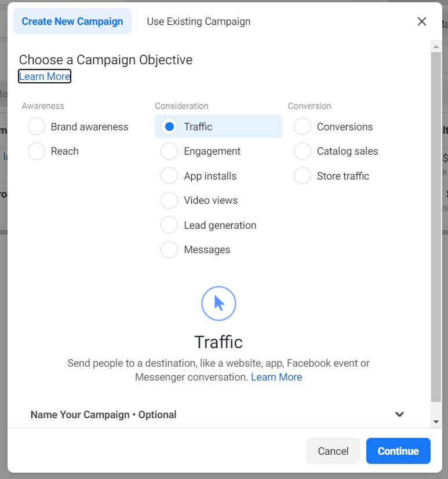The image size is (448, 479).
Task: Select the Reach objective
Action: coord(37,151)
